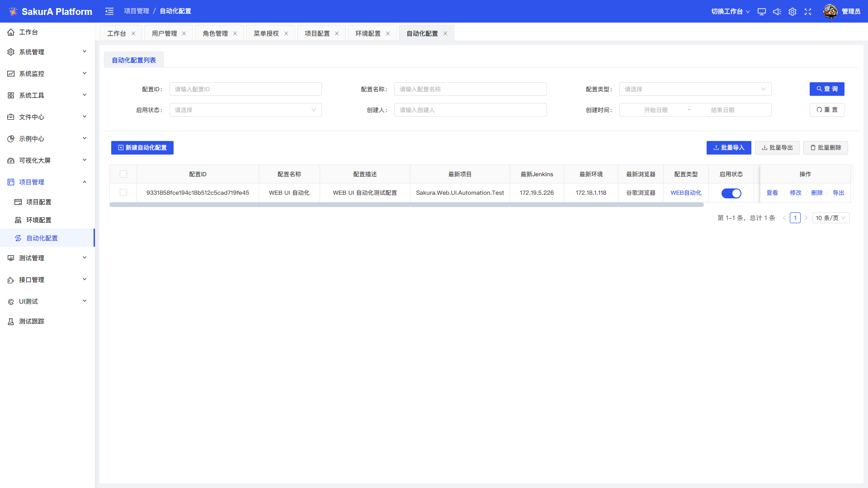The image size is (868, 488).
Task: Switch to the 环境配置 tab
Action: coord(368,33)
